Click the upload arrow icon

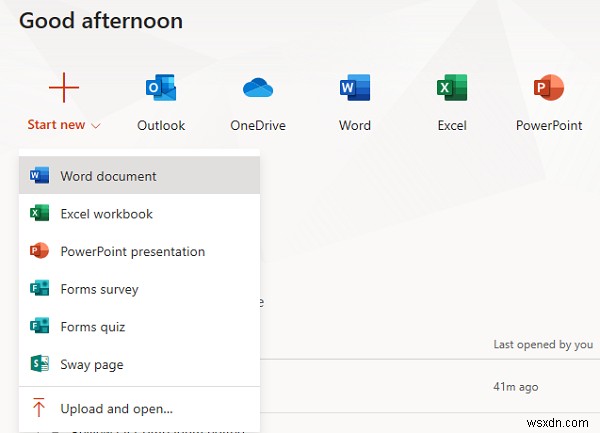39,408
